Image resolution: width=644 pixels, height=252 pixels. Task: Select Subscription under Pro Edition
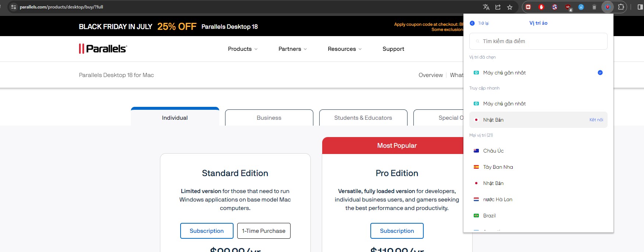click(397, 231)
